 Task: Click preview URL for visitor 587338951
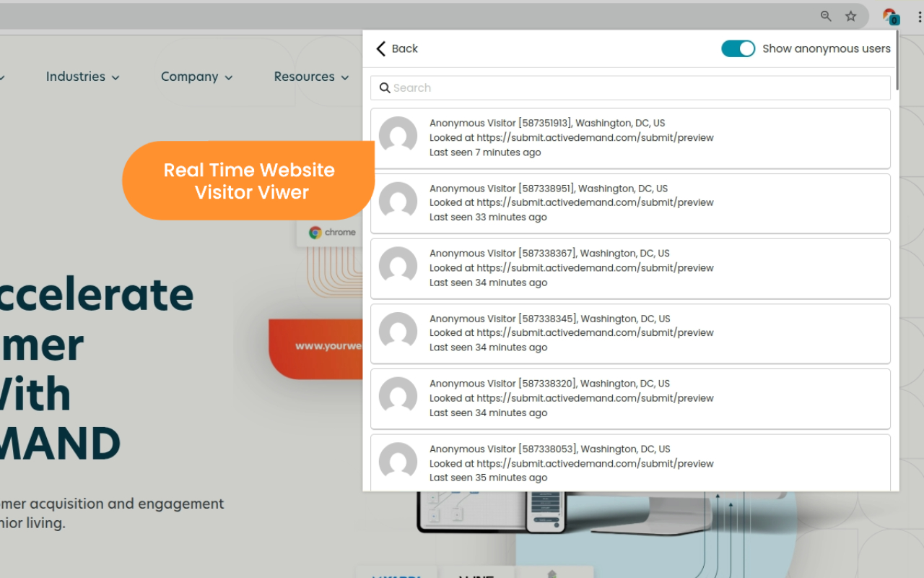click(x=596, y=203)
